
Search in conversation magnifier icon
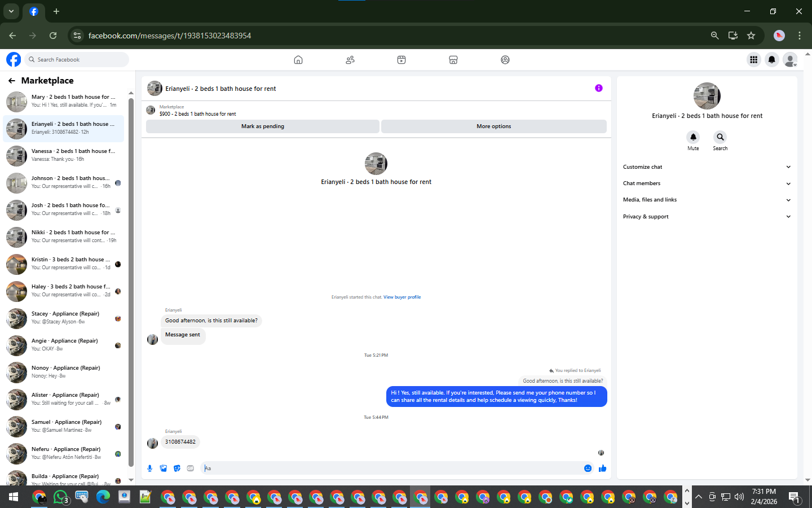point(720,137)
